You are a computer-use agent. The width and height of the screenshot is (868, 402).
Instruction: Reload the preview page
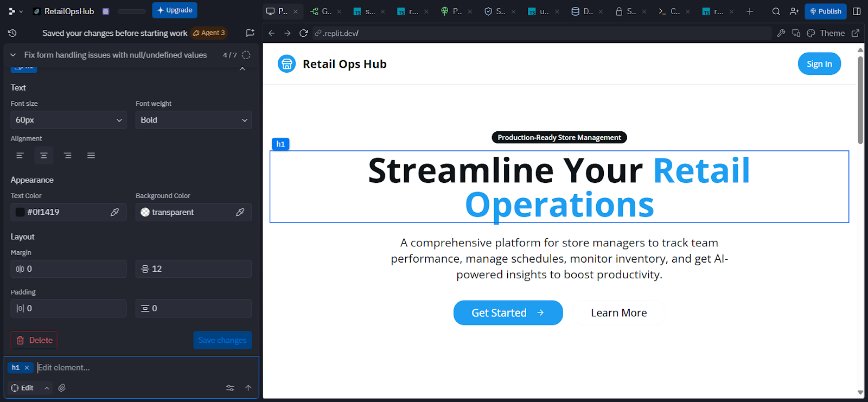coord(304,33)
